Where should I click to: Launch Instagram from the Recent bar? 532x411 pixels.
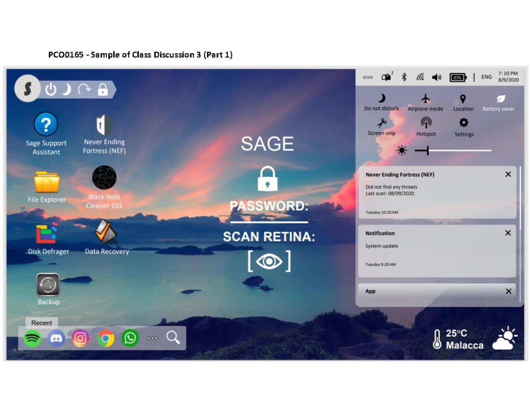pyautogui.click(x=81, y=339)
